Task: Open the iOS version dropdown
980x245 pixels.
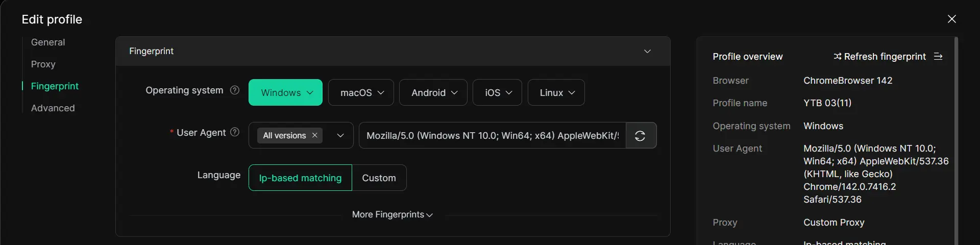Action: point(497,92)
